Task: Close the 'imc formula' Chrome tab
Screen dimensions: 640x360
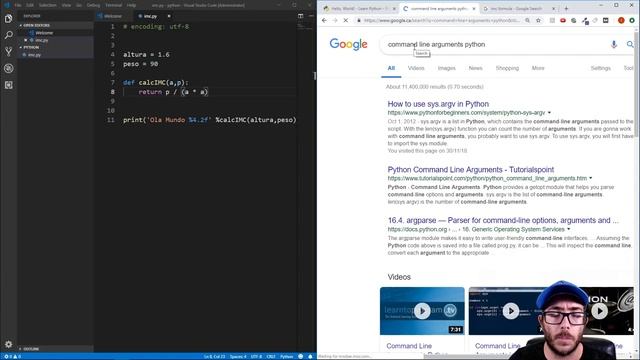Action: tap(553, 9)
